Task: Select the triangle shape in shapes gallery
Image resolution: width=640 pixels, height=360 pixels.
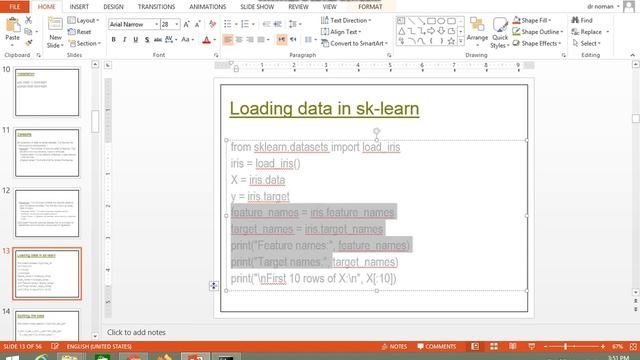Action: click(401, 31)
